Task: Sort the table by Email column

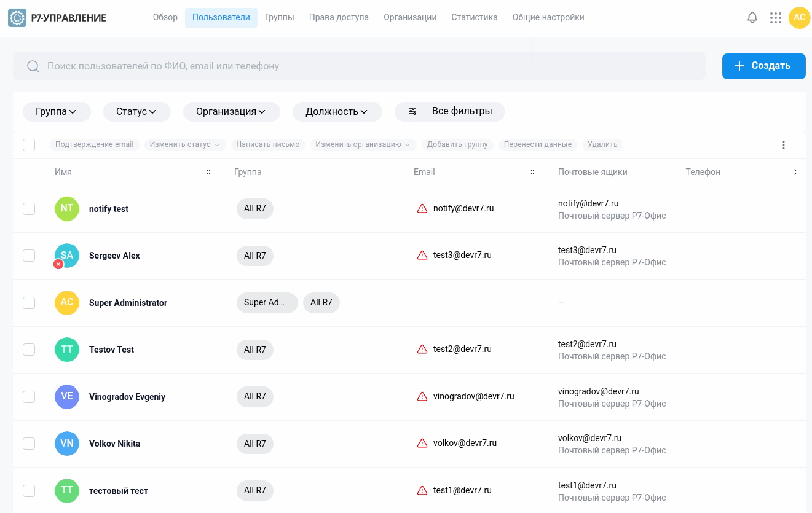Action: tap(532, 172)
